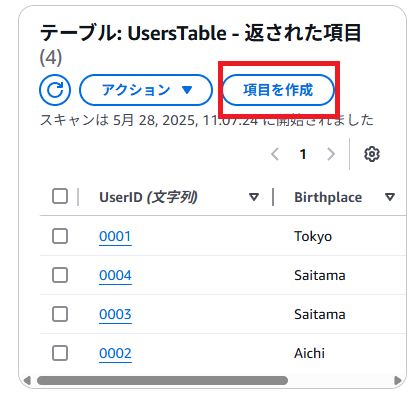This screenshot has height=406, width=419.
Task: Select the checkbox next to 0003
Action: point(60,314)
